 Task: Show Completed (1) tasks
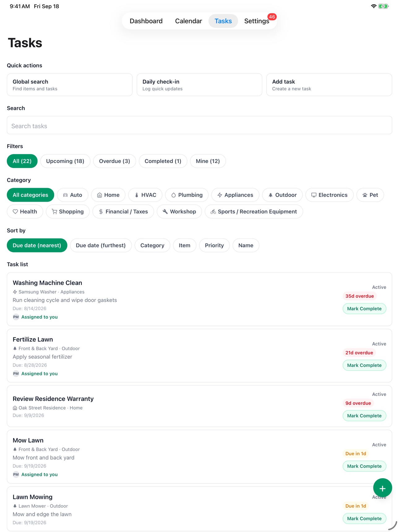tap(163, 161)
